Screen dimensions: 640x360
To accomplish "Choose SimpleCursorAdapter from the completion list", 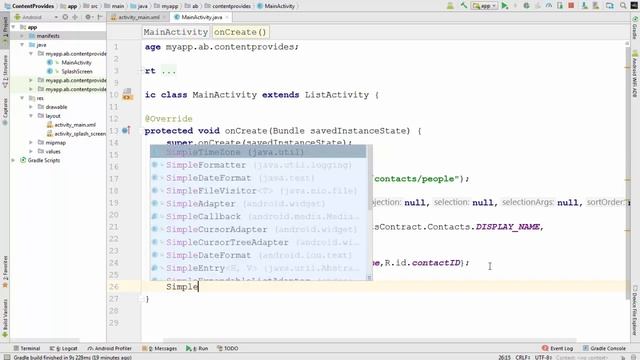I will coord(258,229).
